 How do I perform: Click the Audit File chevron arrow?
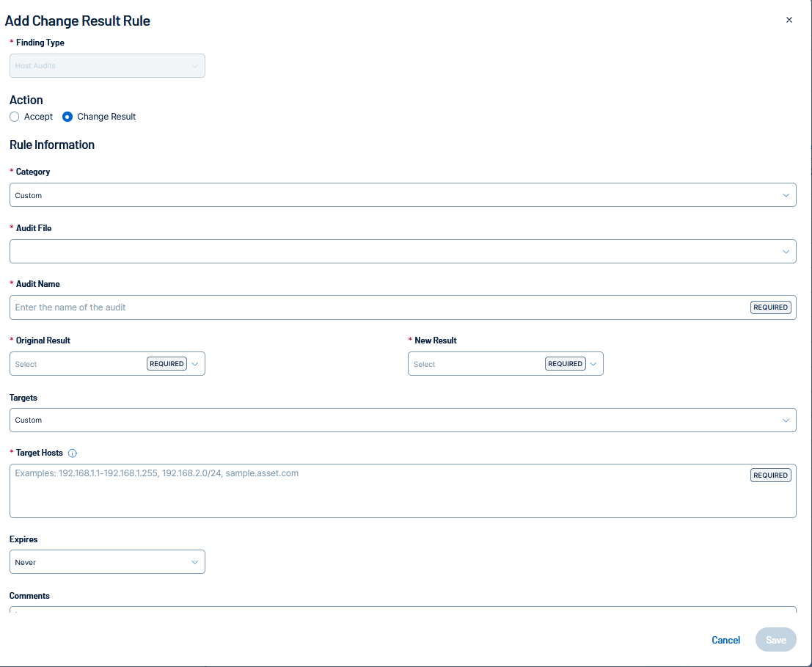pos(786,251)
